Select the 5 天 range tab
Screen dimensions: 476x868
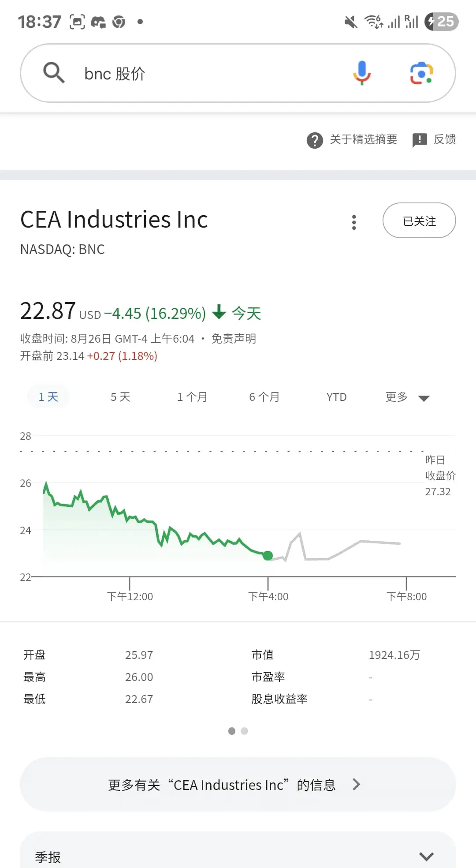click(x=120, y=397)
